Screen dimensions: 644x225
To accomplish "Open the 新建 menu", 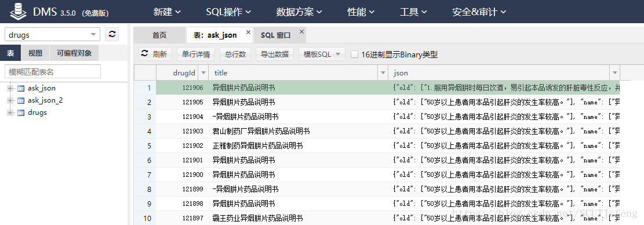I will tap(167, 12).
